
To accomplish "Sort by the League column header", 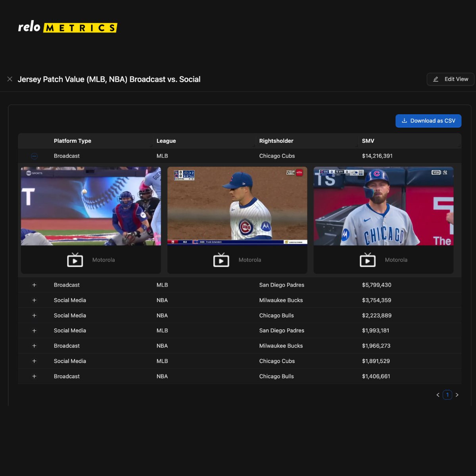I will (x=166, y=141).
